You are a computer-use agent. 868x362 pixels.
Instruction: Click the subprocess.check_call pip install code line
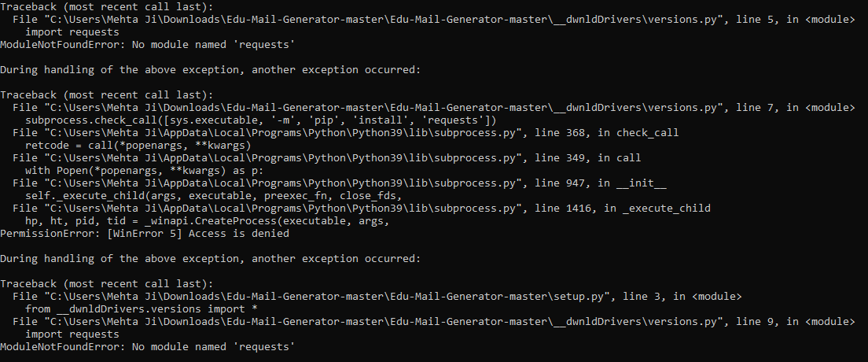260,120
